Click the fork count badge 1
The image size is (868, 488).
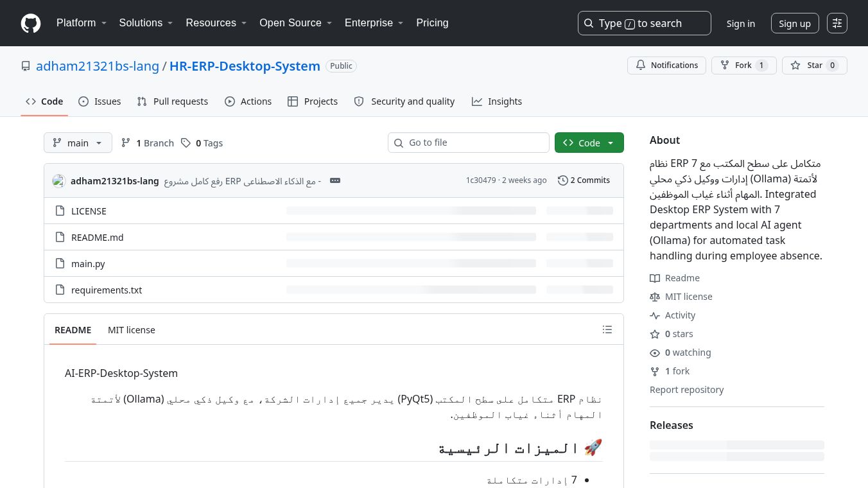point(761,65)
